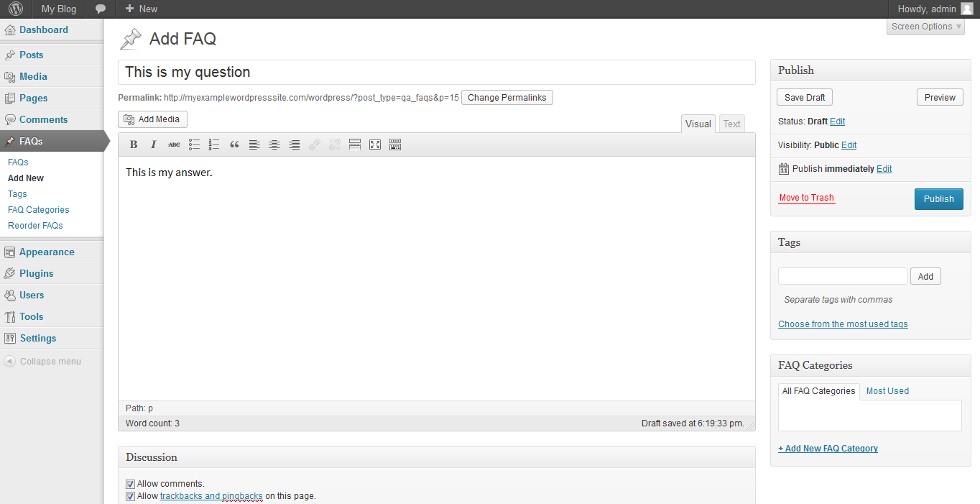Uncheck Allow trackbacks and pingbacks
The height and width of the screenshot is (504, 980).
130,496
